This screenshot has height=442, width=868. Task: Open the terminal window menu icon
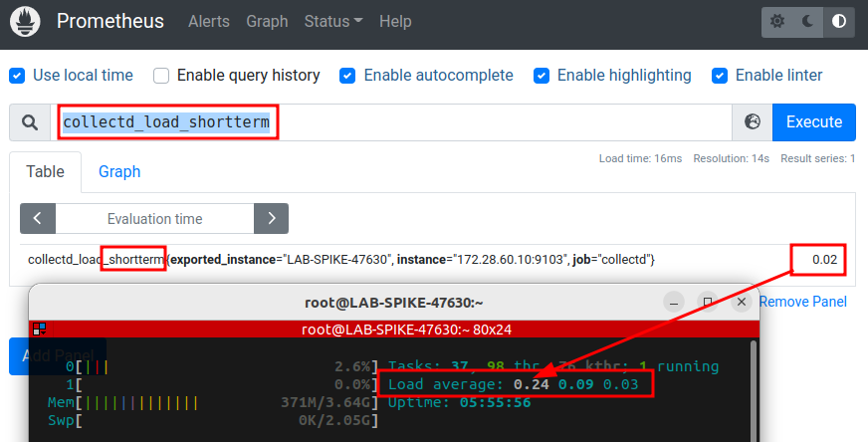click(x=39, y=329)
